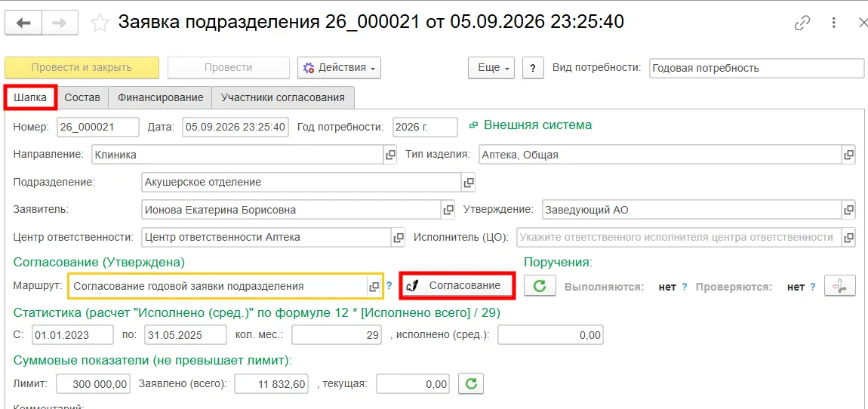
Task: Click the Согласование button
Action: point(457,285)
